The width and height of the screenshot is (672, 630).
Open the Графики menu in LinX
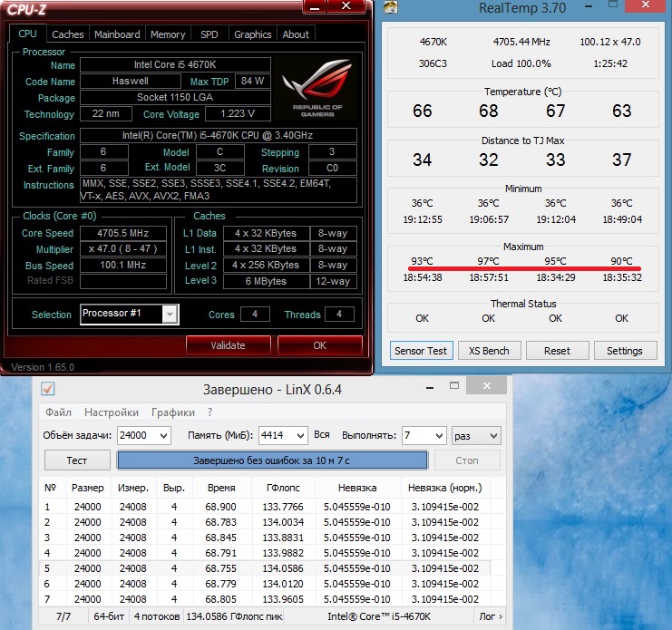[173, 412]
